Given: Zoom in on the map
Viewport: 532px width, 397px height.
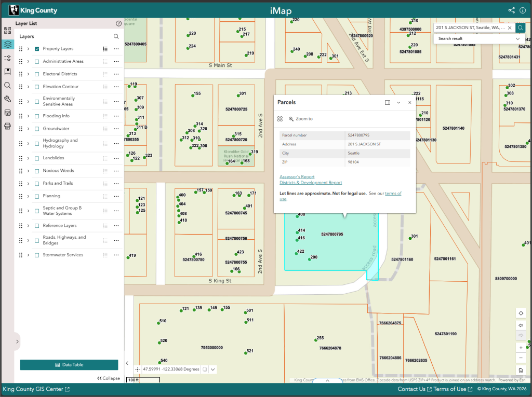Looking at the screenshot, I should pos(521,348).
